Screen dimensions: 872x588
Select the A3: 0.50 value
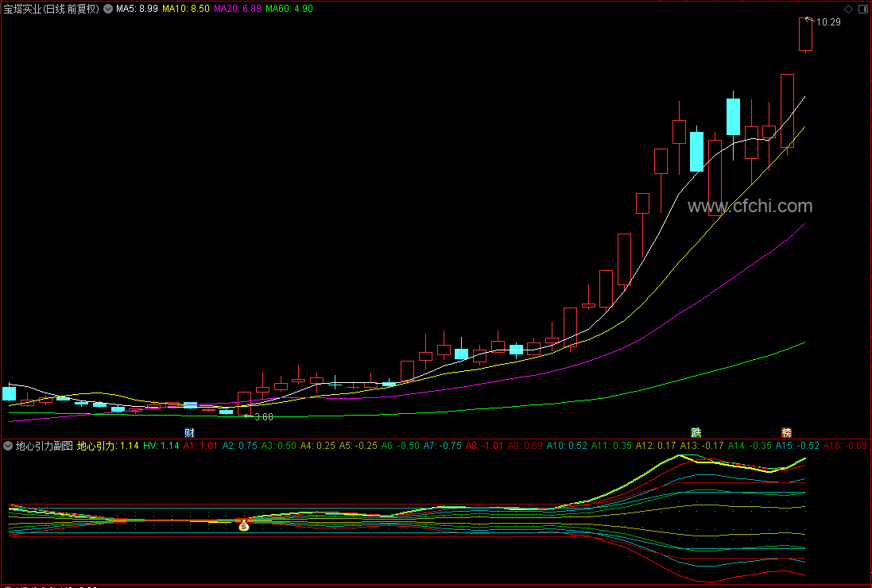(279, 446)
